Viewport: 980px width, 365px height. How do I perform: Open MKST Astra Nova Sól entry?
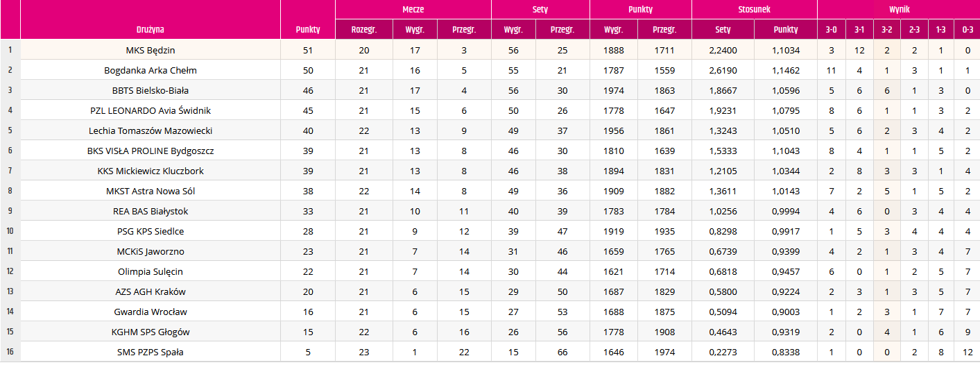click(x=151, y=191)
